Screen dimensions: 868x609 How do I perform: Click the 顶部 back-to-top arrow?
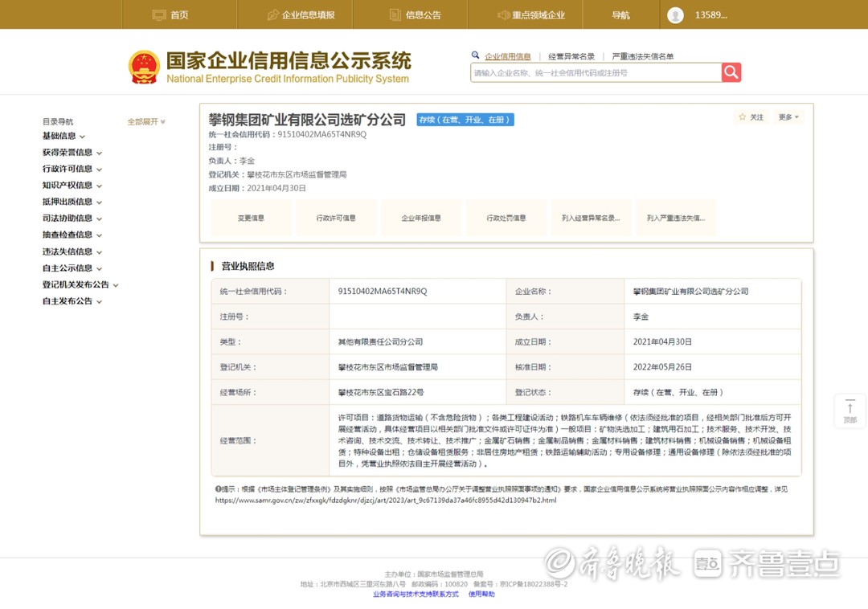[x=850, y=411]
